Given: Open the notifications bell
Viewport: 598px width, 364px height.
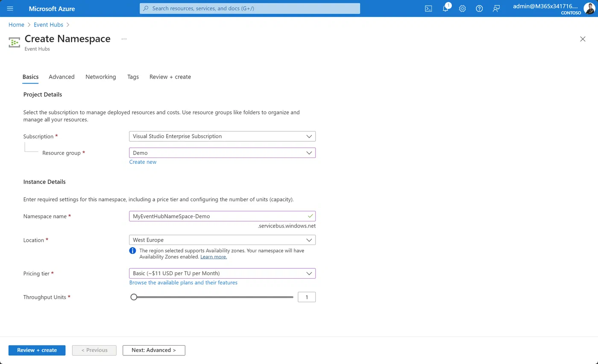Looking at the screenshot, I should point(446,9).
